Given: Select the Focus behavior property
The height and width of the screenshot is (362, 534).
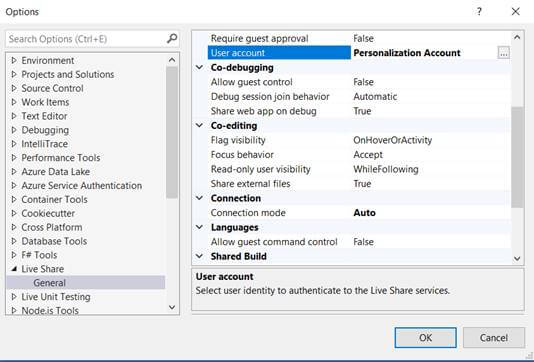Looking at the screenshot, I should click(242, 155).
